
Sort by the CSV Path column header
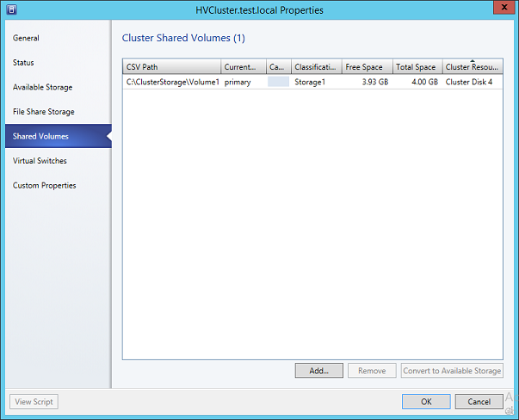pos(171,67)
